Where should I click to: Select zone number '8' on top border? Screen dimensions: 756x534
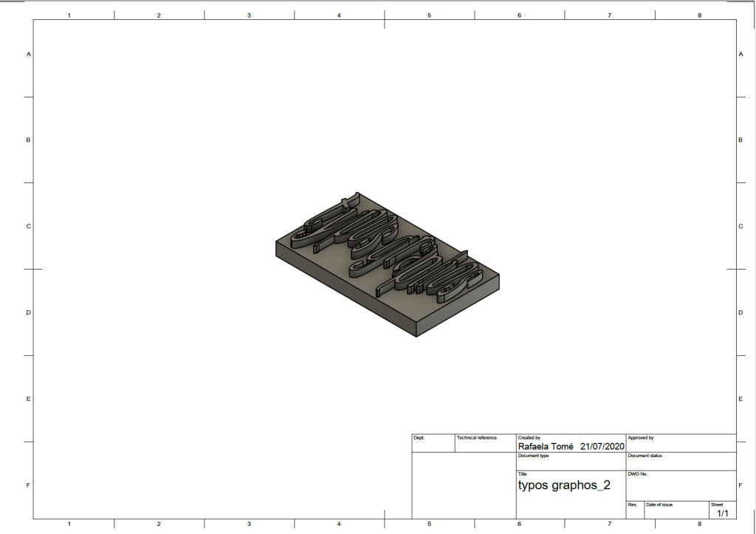(x=699, y=15)
